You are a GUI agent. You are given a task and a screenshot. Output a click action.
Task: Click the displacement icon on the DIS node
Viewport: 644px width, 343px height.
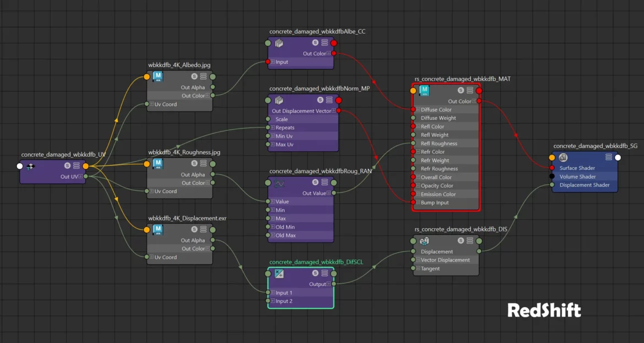(424, 241)
